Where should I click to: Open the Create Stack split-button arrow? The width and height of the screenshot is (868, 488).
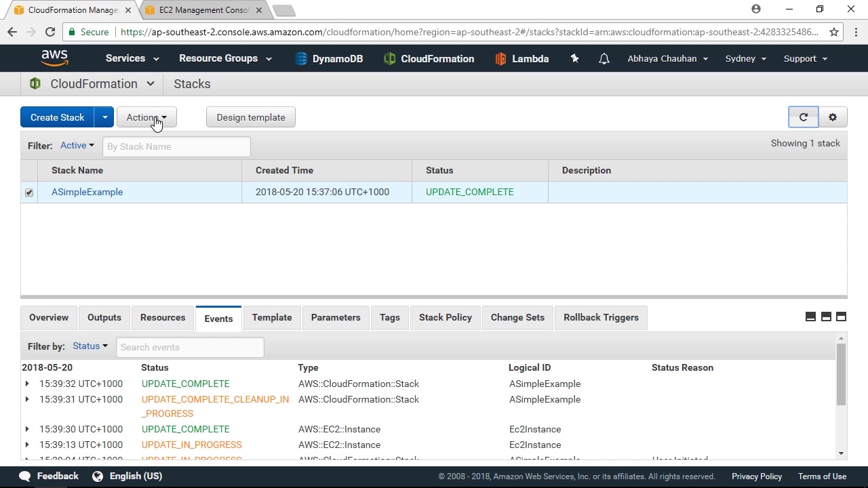click(104, 117)
